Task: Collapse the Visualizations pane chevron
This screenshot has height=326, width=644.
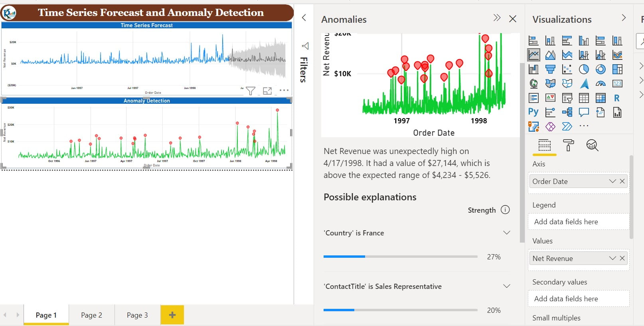Action: coord(624,18)
